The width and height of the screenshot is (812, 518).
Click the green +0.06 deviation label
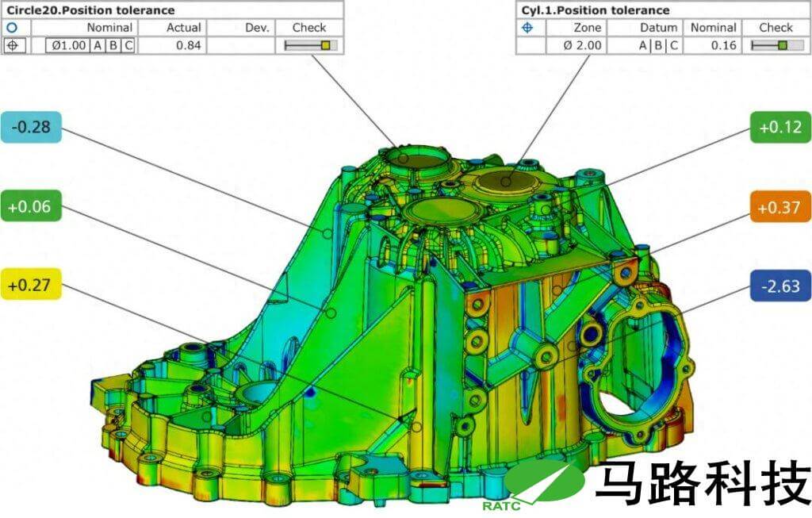(x=31, y=206)
